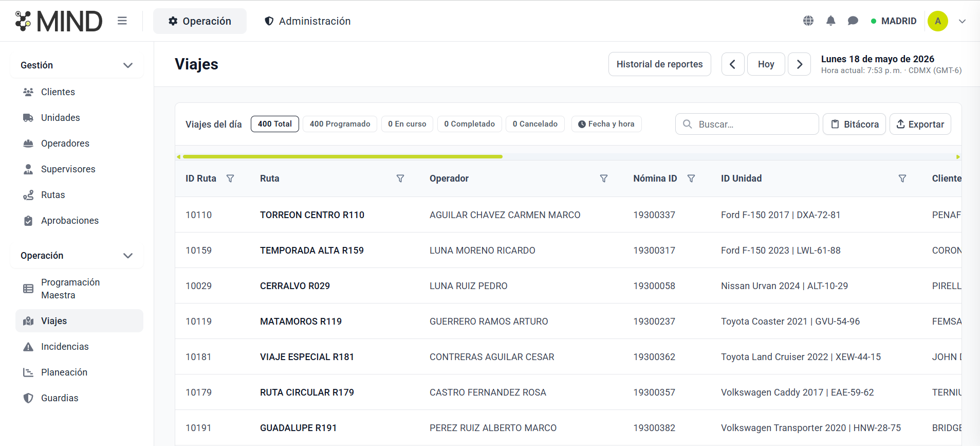Click the Programación Maestra table icon
The width and height of the screenshot is (980, 446).
[28, 289]
